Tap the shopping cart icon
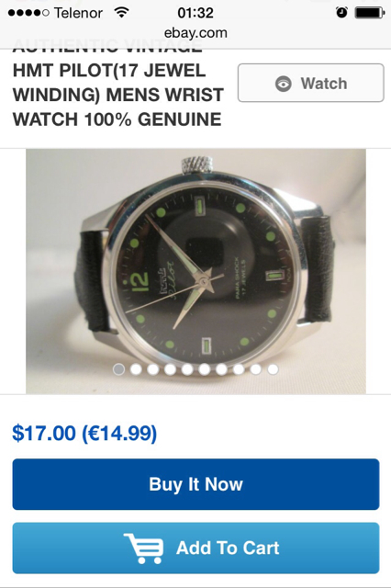The height and width of the screenshot is (588, 391). [x=144, y=548]
